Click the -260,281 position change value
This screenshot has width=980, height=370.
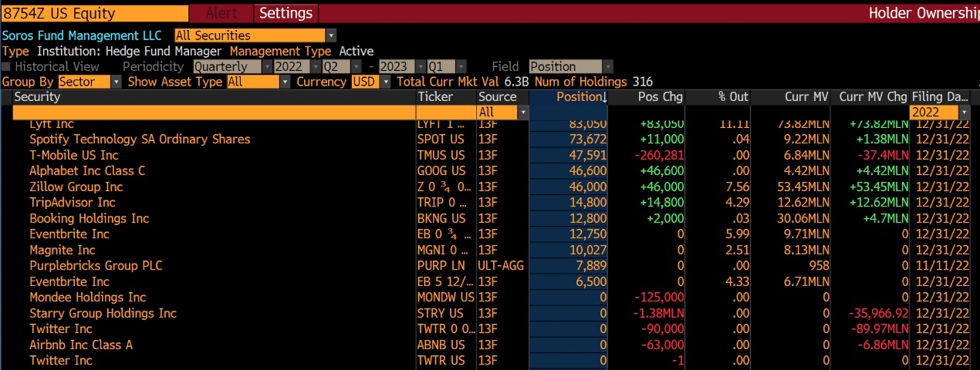657,155
